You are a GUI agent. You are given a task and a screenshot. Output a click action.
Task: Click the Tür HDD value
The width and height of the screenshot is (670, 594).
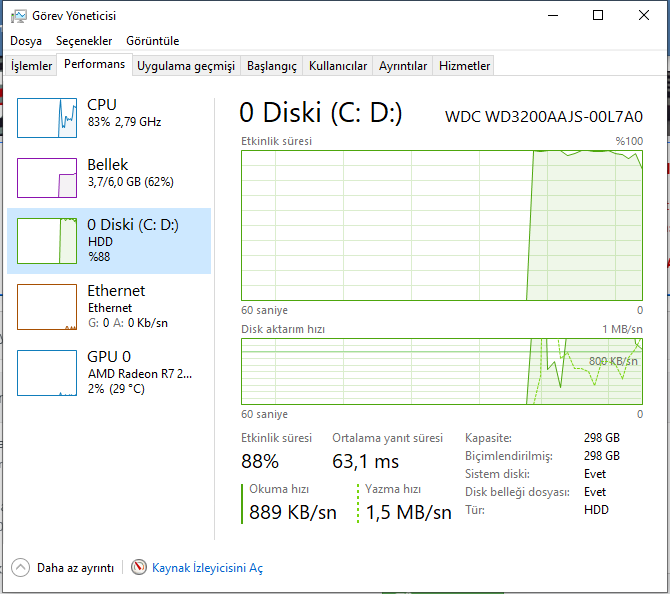[596, 510]
